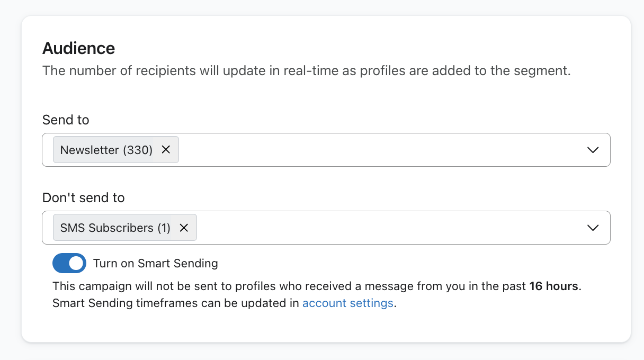The image size is (644, 360).
Task: Click the bold '16 hours' text
Action: click(553, 286)
